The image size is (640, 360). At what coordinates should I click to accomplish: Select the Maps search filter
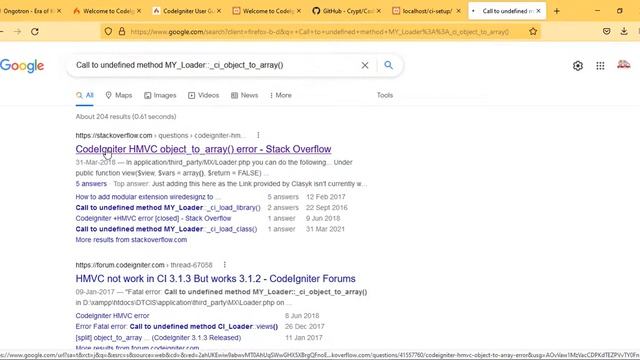(119, 95)
